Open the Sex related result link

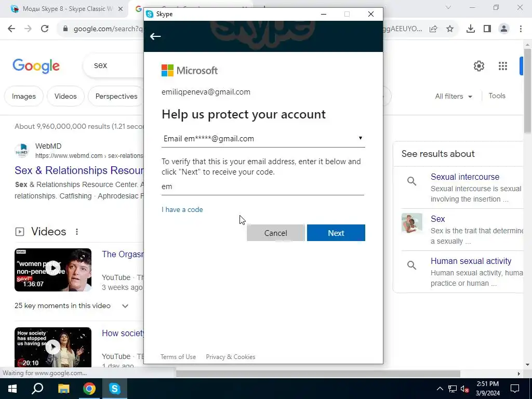(437, 219)
